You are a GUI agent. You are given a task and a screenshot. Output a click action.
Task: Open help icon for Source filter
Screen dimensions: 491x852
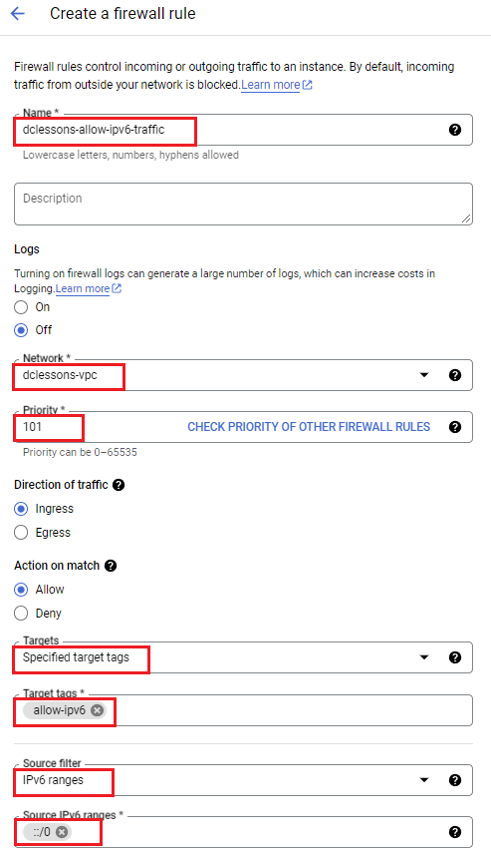455,780
